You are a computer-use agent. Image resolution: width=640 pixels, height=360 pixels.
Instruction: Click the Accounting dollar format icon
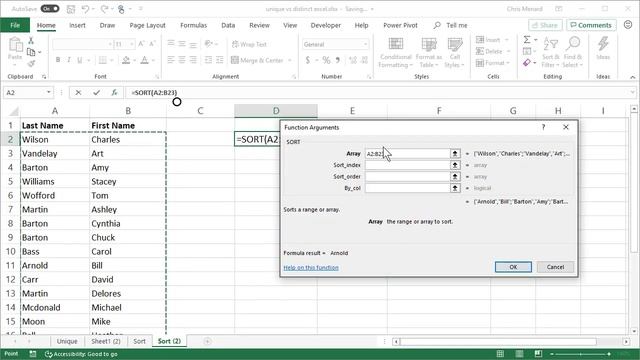(308, 60)
